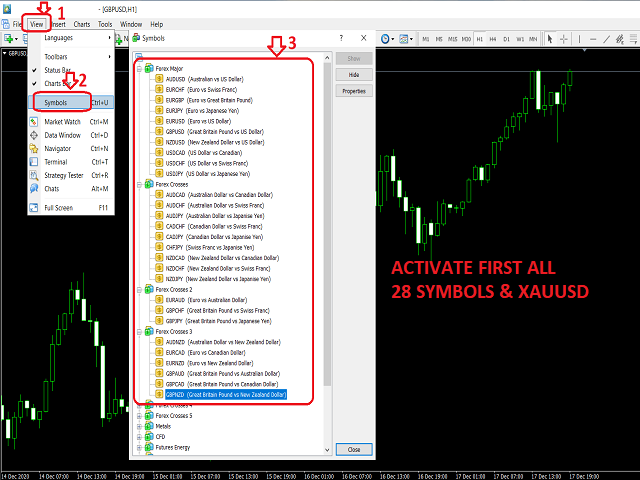The width and height of the screenshot is (640, 480).
Task: Click the EURUSD symbol coin icon
Action: tap(160, 120)
